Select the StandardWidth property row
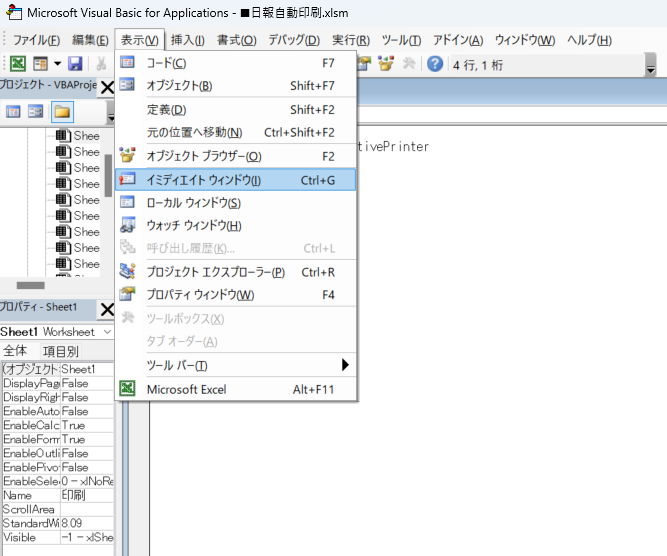This screenshot has height=556, width=667. 58,523
